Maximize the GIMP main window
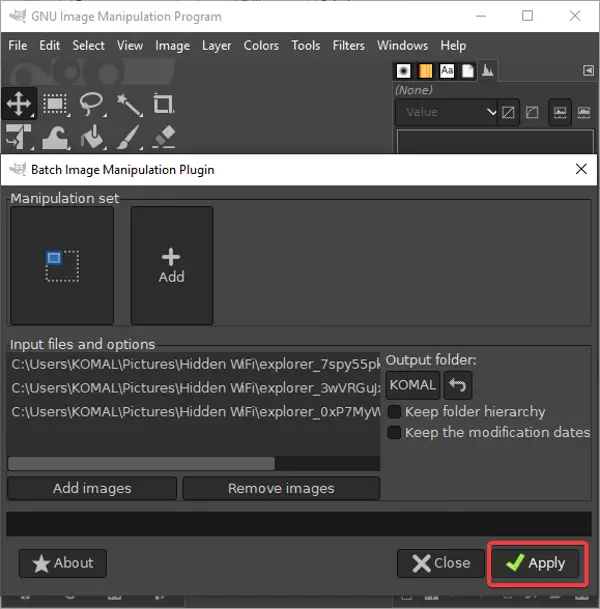 tap(527, 16)
